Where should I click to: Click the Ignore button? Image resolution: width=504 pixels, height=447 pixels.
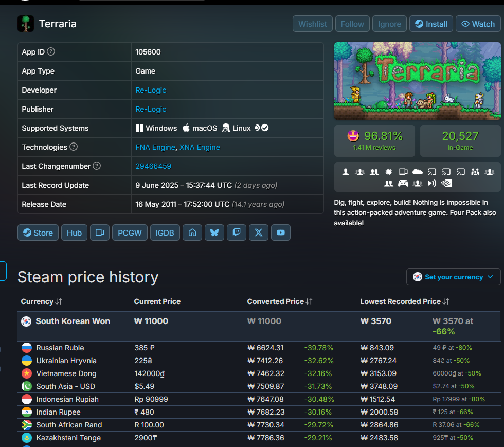pos(389,24)
